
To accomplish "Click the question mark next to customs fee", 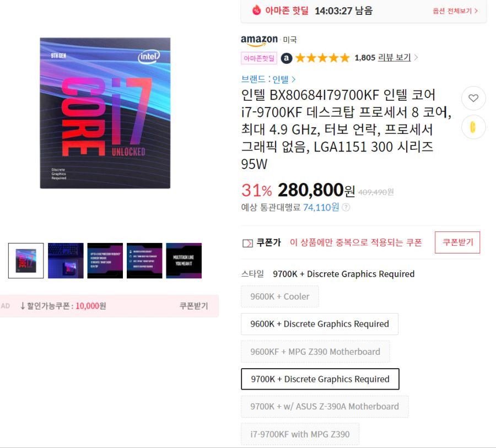I will coord(346,208).
